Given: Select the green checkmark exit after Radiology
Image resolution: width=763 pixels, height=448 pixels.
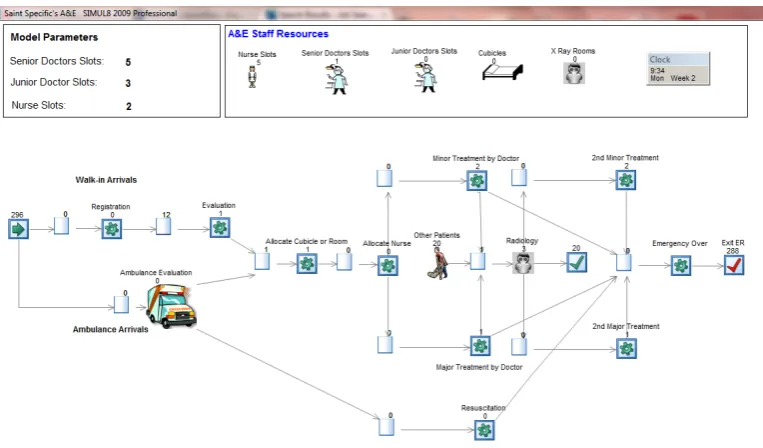Looking at the screenshot, I should tap(577, 263).
